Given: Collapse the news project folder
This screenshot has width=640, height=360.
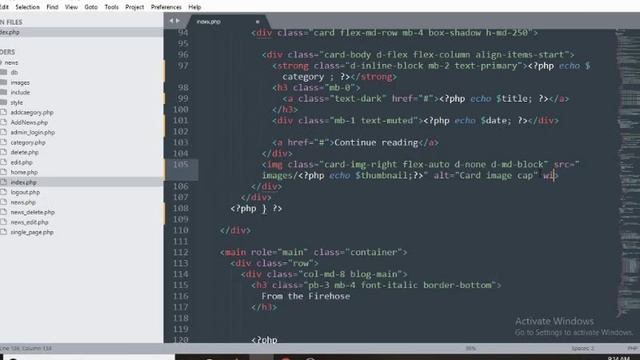Looking at the screenshot, I should 1,62.
